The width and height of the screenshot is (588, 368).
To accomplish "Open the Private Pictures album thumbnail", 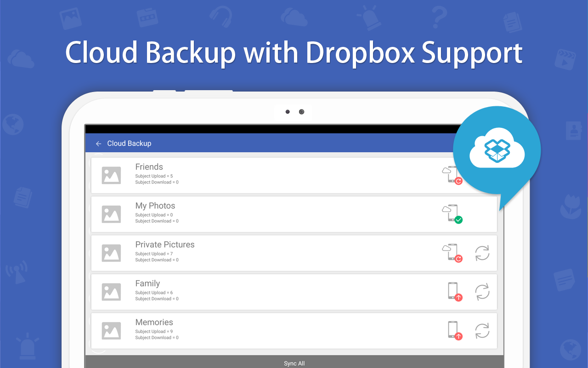I will coord(111,253).
